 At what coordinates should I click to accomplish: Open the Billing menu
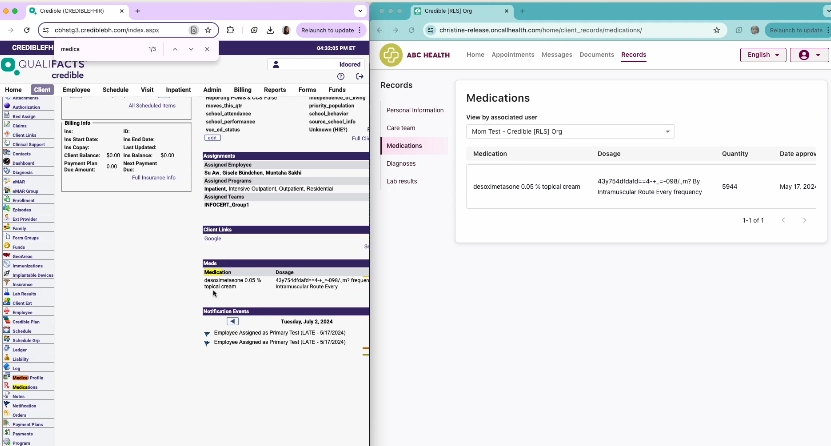click(x=242, y=90)
